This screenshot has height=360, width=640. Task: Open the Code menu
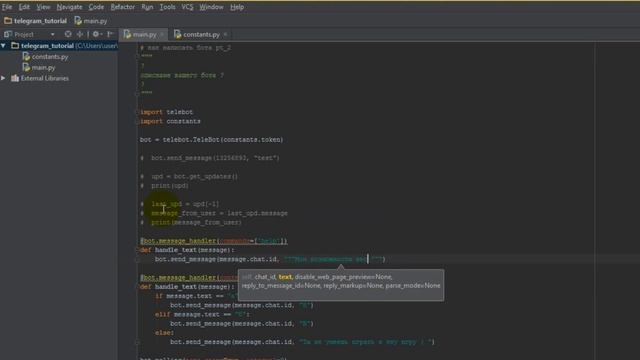tap(96, 7)
